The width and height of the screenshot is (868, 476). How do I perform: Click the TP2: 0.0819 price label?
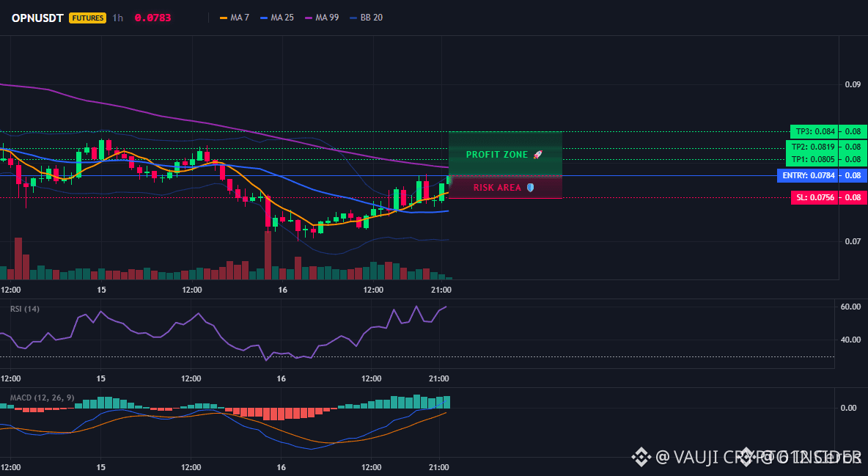(x=812, y=147)
